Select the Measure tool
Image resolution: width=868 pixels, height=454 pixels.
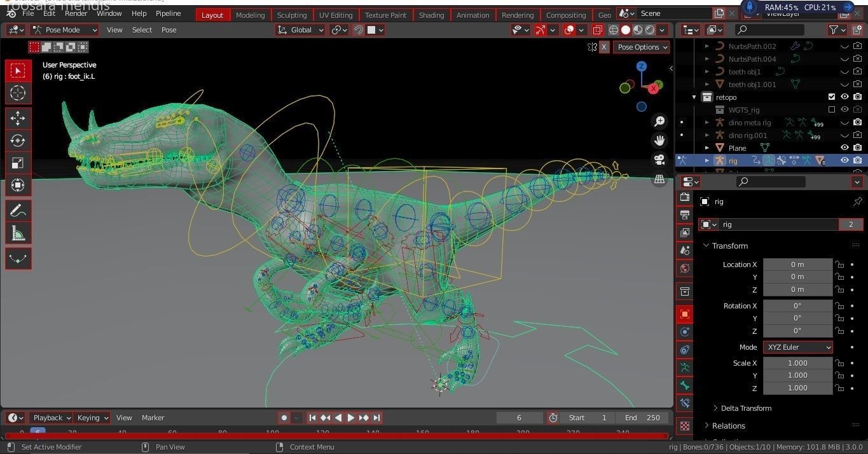[18, 233]
